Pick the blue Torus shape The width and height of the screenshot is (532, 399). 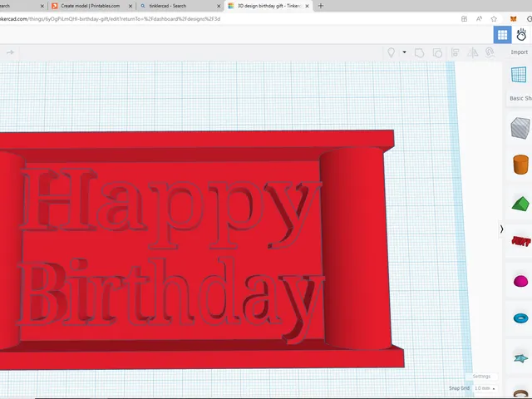521,318
